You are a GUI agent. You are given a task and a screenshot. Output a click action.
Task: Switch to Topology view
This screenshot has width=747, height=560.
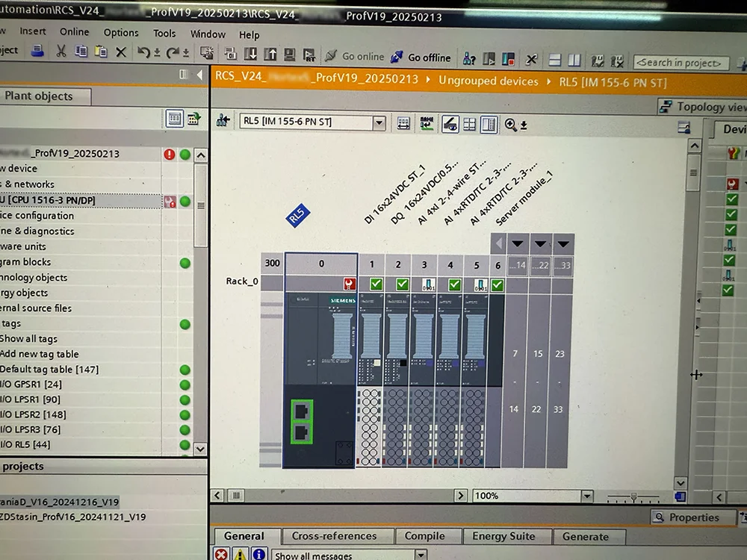click(703, 107)
